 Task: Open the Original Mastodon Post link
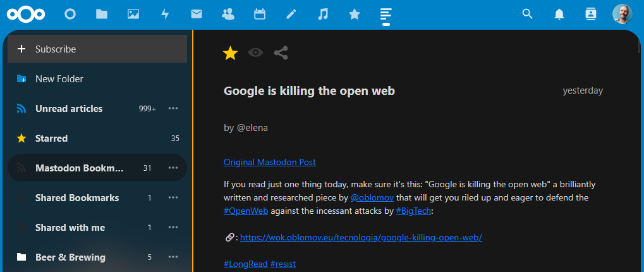tap(270, 163)
